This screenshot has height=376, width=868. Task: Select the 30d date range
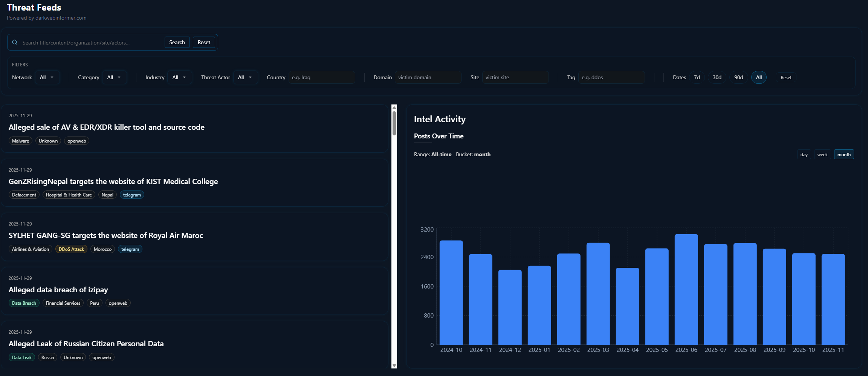click(x=717, y=77)
